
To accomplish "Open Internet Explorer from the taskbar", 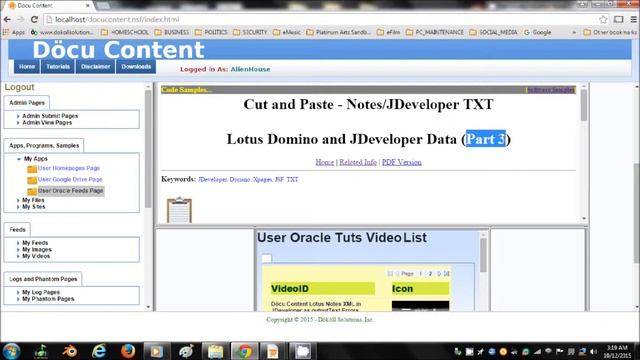I will click(99, 351).
